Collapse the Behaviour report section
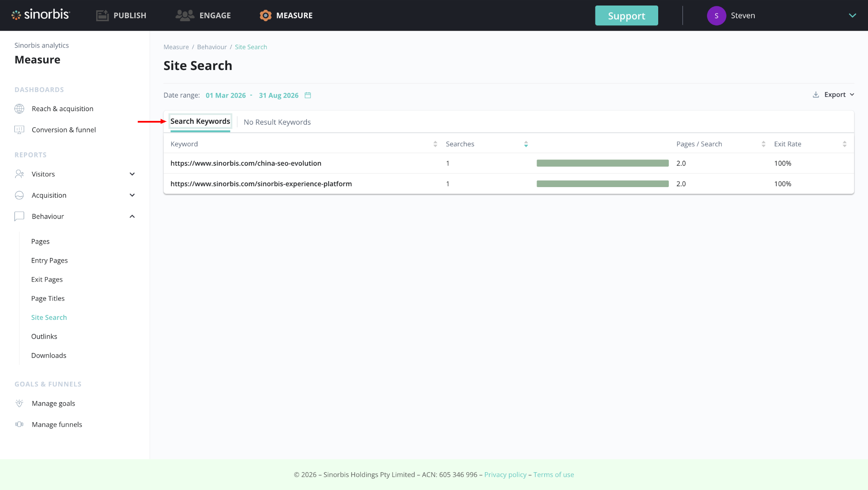This screenshot has height=490, width=868. 132,216
